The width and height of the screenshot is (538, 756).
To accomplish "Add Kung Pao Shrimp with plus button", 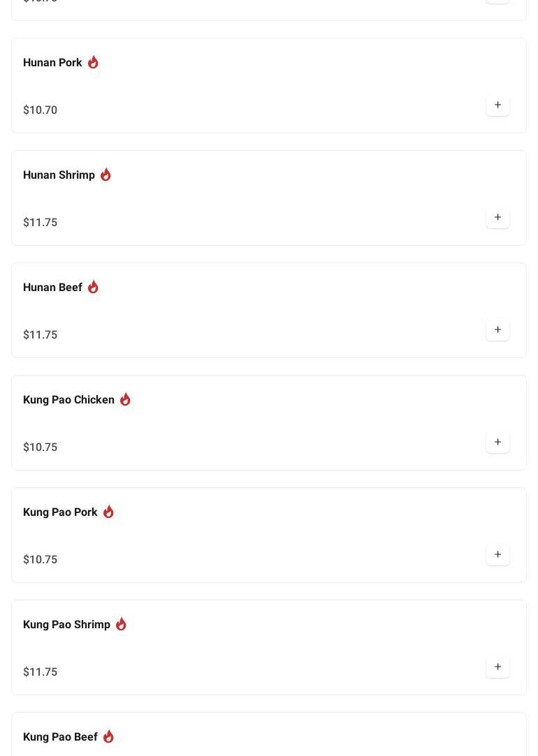I will pyautogui.click(x=497, y=667).
